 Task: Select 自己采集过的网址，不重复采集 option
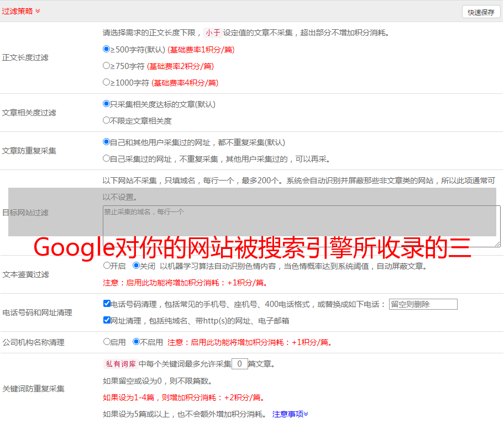[x=107, y=158]
